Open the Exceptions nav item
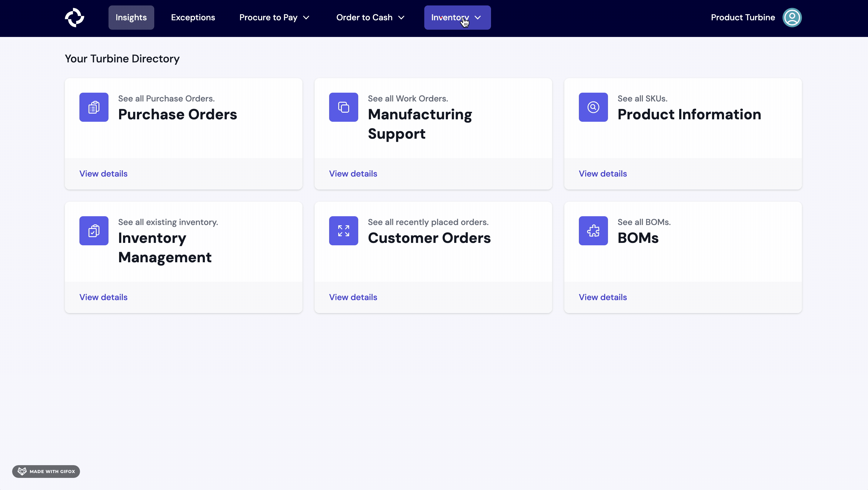 pyautogui.click(x=193, y=18)
